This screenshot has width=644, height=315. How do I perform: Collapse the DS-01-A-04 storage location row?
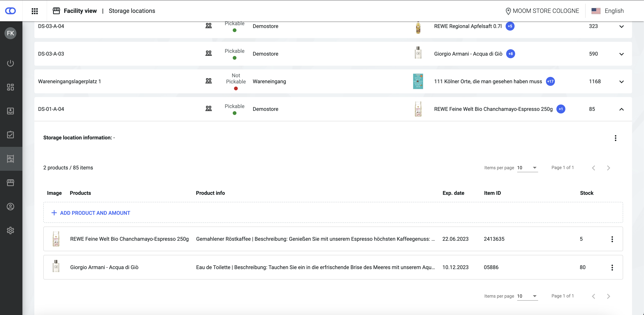[x=621, y=109]
